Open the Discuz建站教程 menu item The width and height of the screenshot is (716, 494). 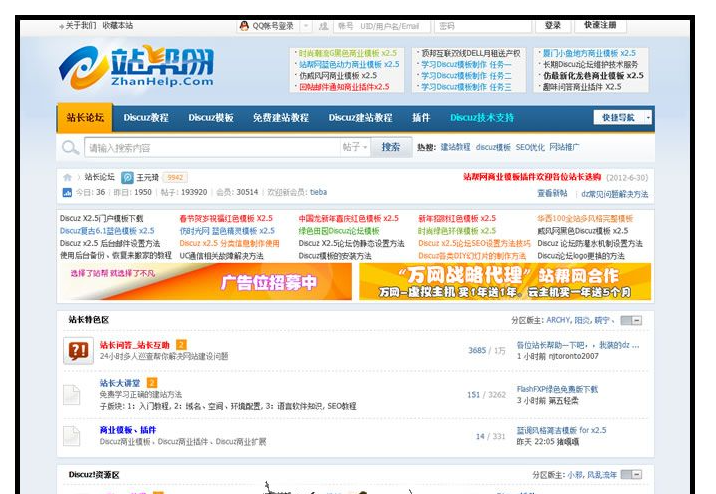pyautogui.click(x=360, y=118)
